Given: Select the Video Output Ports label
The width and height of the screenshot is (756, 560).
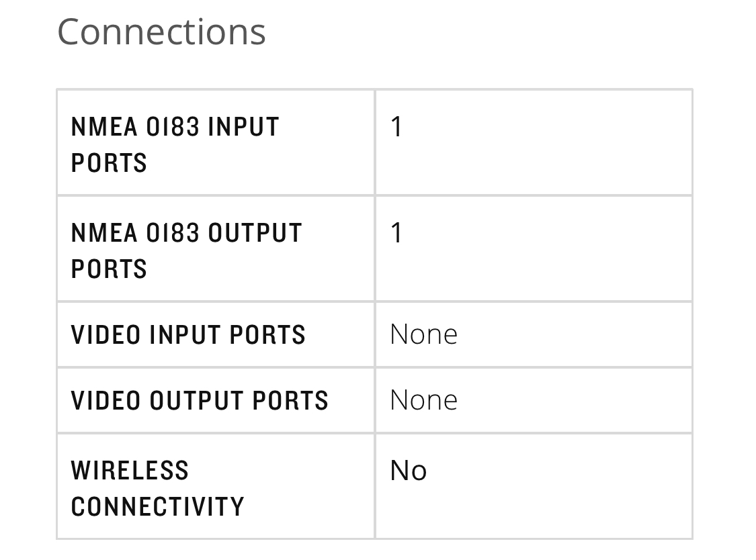Looking at the screenshot, I should [x=200, y=400].
